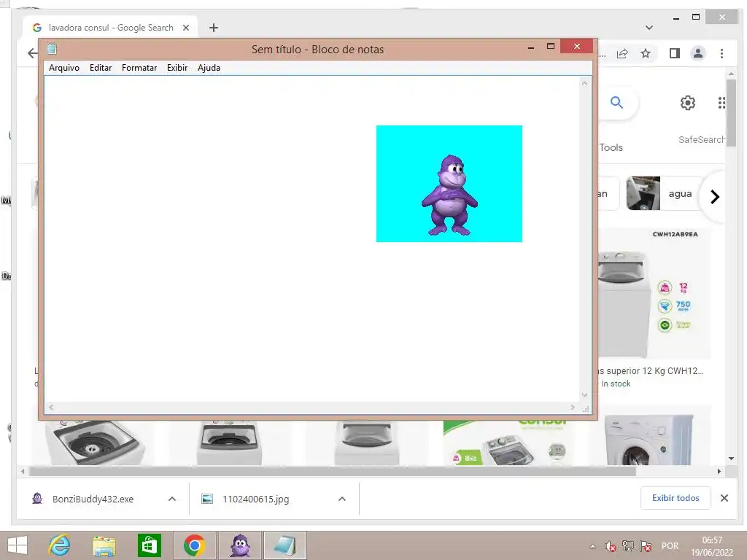747x560 pixels.
Task: Click the POR language indicator
Action: tap(670, 546)
